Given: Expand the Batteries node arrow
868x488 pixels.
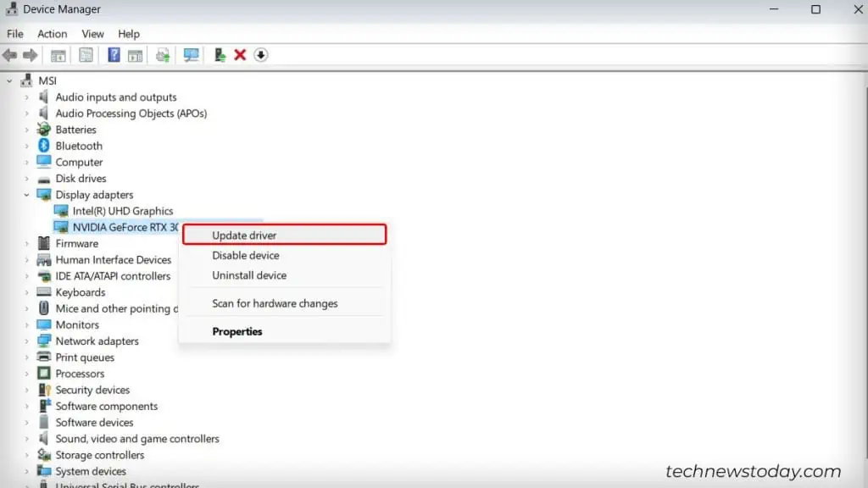Looking at the screenshot, I should click(x=26, y=130).
